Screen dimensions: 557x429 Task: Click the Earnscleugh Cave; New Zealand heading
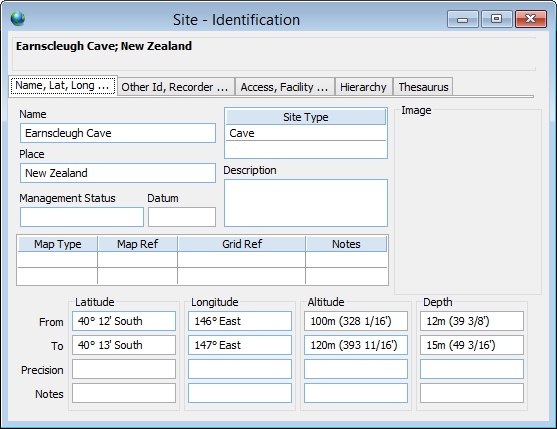(104, 46)
